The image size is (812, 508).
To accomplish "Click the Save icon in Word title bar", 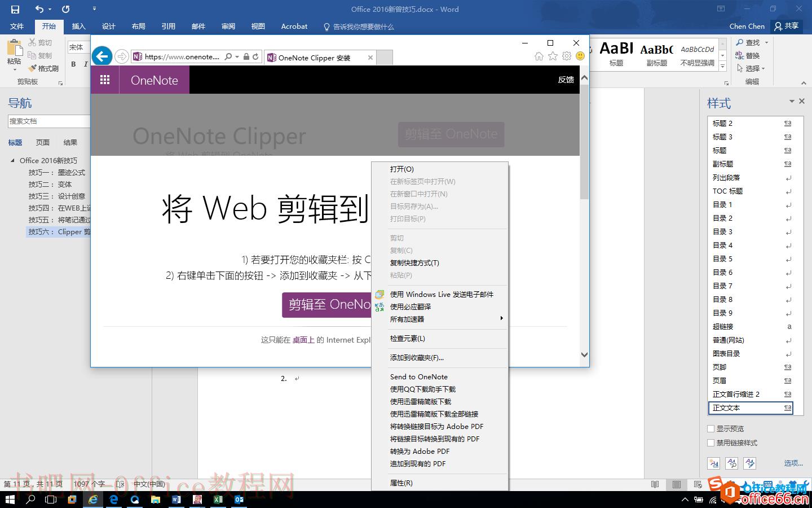I will click(x=15, y=9).
